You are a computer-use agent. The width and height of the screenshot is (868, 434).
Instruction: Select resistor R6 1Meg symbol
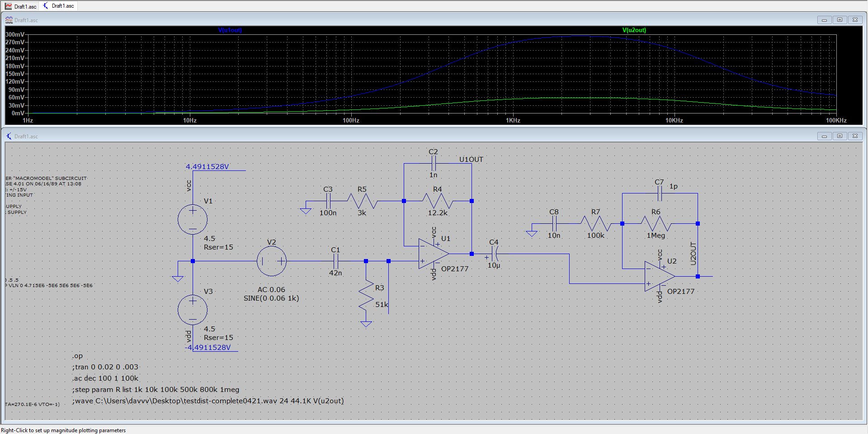point(656,223)
